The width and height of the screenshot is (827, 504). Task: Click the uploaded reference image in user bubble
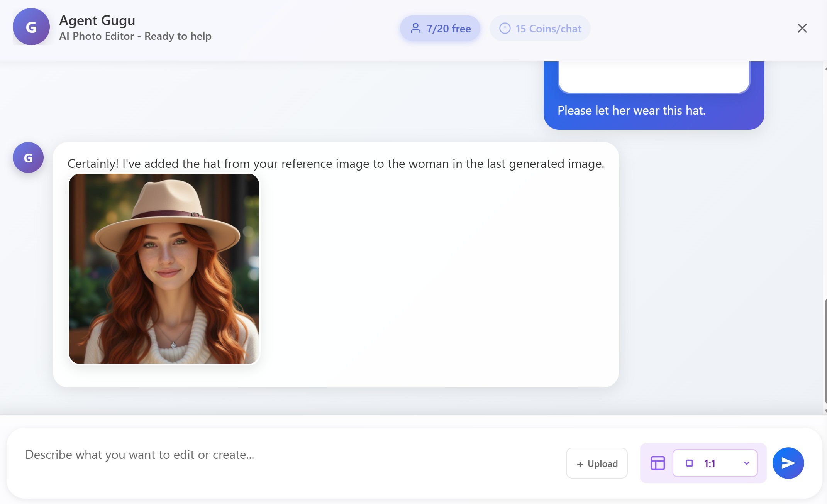click(x=654, y=77)
